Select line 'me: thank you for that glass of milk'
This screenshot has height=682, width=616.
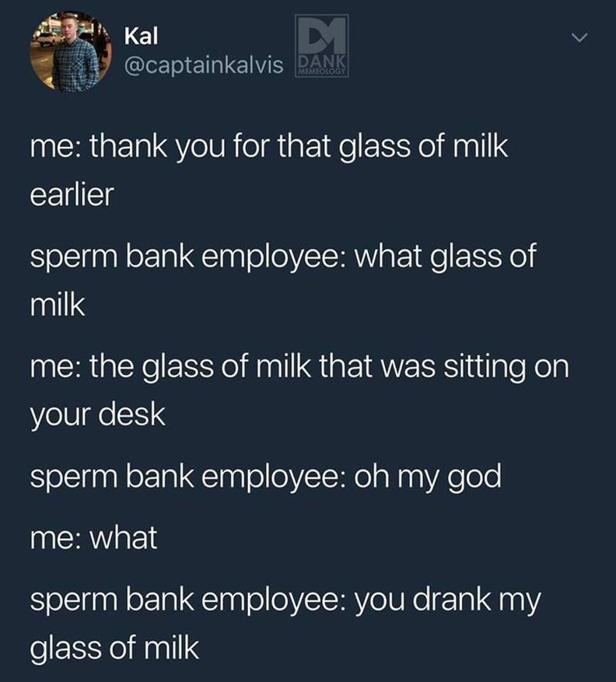269,146
